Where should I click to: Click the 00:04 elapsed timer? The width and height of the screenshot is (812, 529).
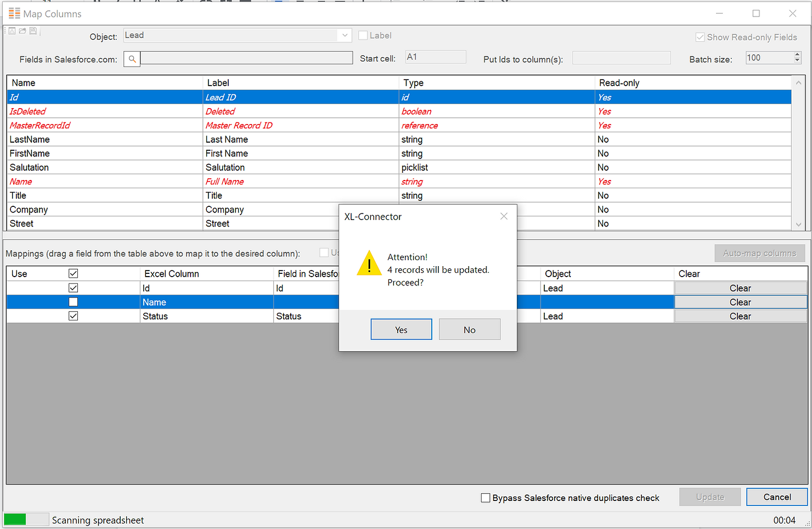(784, 520)
